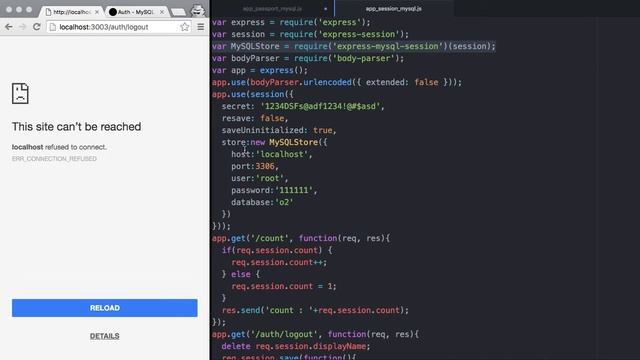Click 'bodyParser.urlencoded' in the code
Image resolution: width=640 pixels, height=360 pixels.
pos(301,82)
